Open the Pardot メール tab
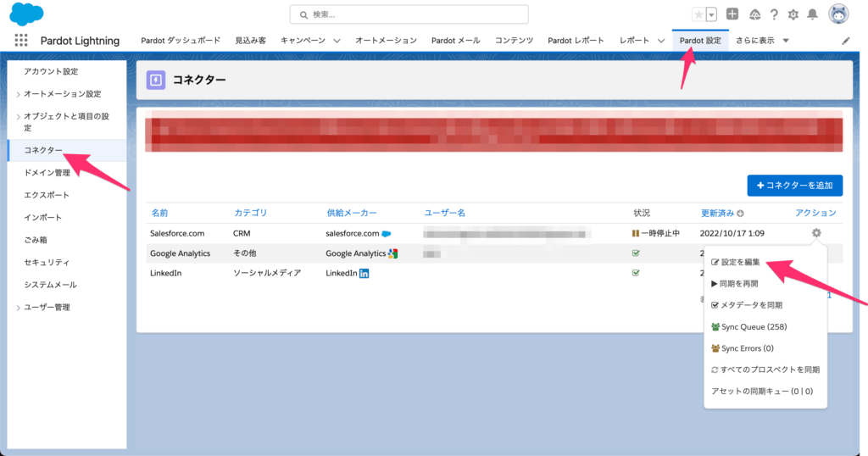This screenshot has height=456, width=868. tap(455, 41)
